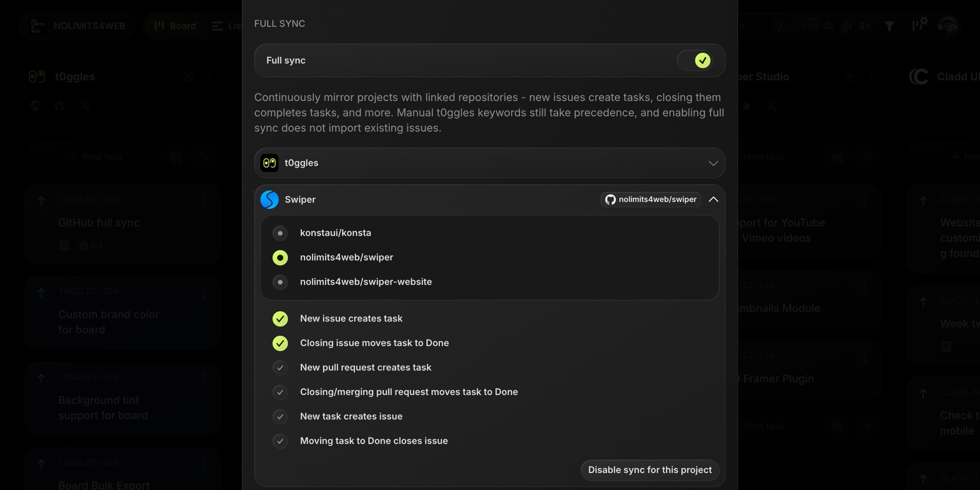This screenshot has width=980, height=490.
Task: Select the nolimits4web/swiper repository radio
Action: tap(280, 257)
